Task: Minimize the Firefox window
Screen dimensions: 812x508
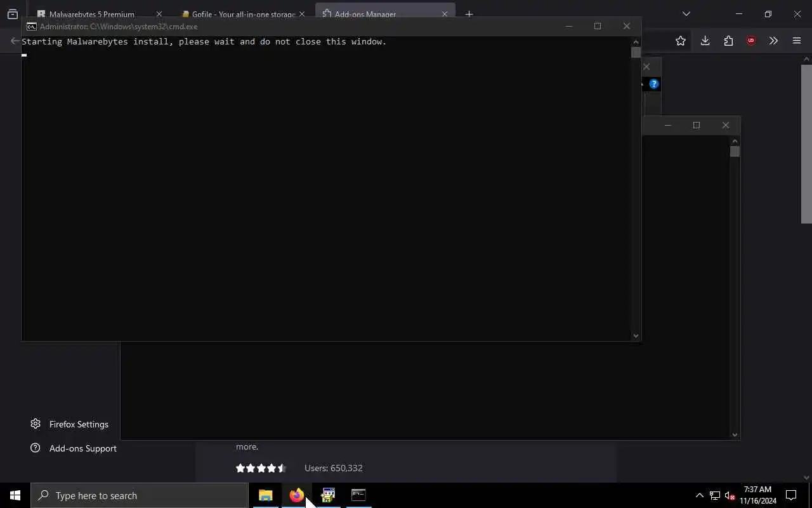Action: coord(739,14)
